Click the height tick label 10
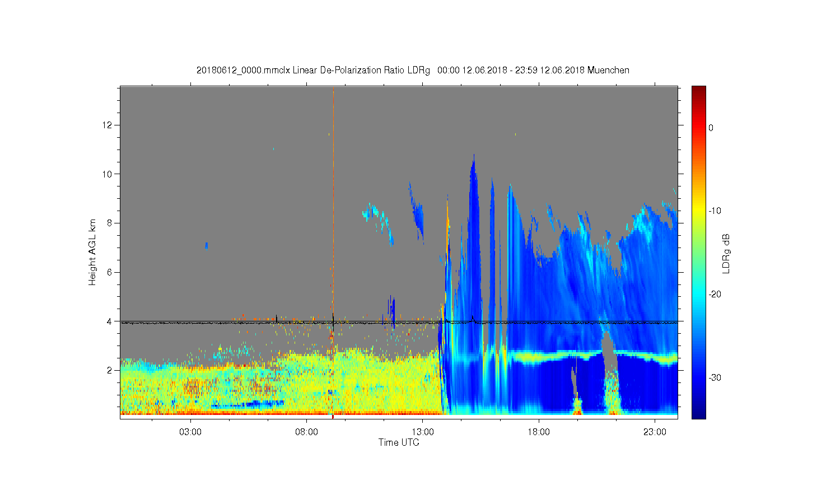 tap(108, 174)
